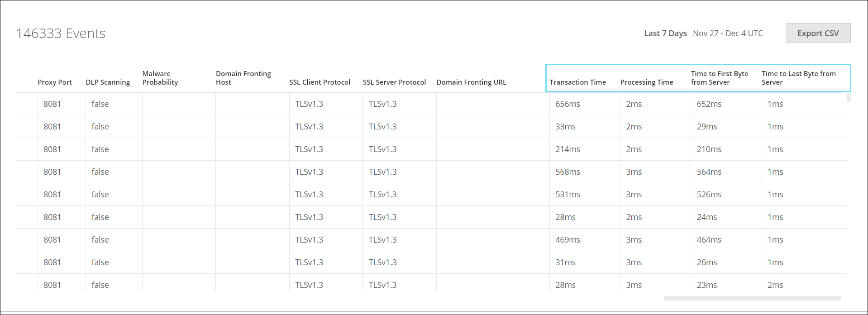This screenshot has width=868, height=315.
Task: Click the horizontal scrollbar below the table
Action: [x=752, y=298]
